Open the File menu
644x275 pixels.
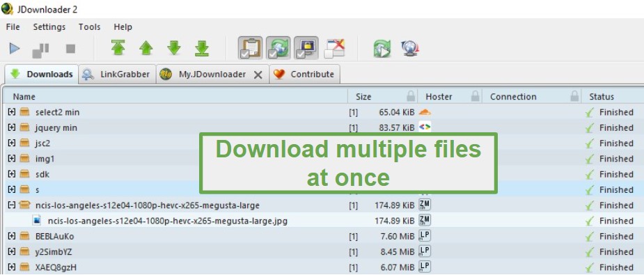pyautogui.click(x=13, y=27)
